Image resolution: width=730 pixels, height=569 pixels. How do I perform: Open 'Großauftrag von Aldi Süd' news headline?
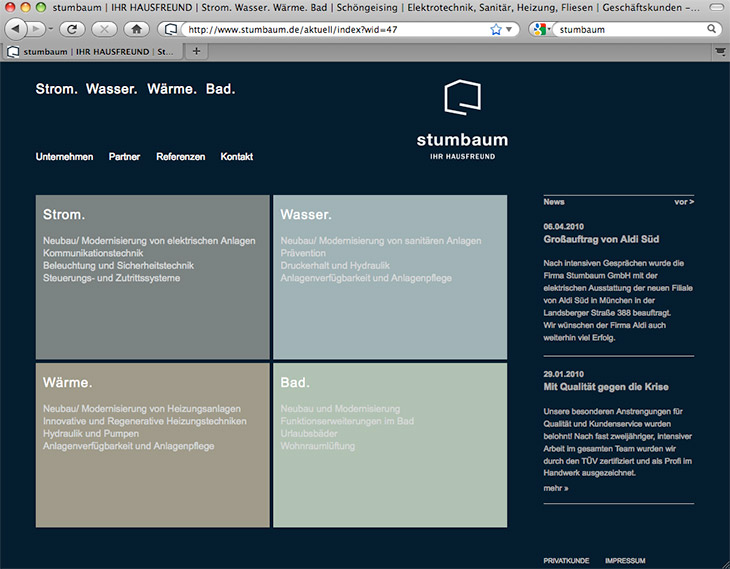pyautogui.click(x=601, y=239)
